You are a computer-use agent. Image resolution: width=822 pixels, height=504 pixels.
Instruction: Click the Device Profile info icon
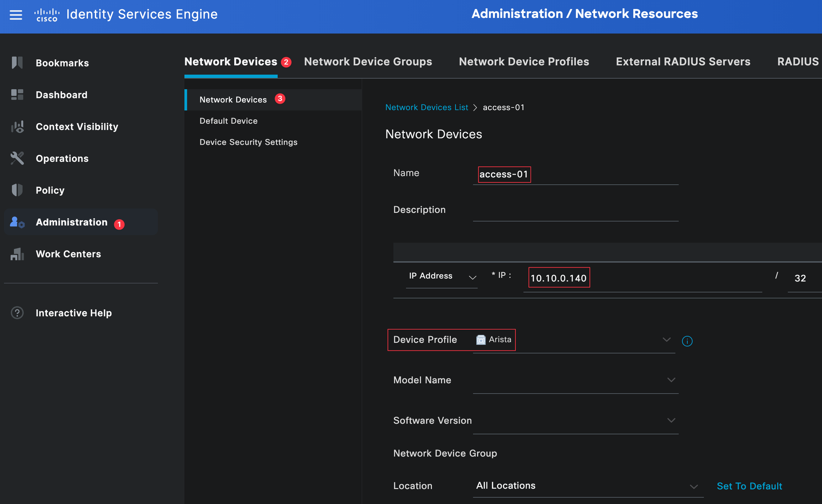(x=687, y=341)
